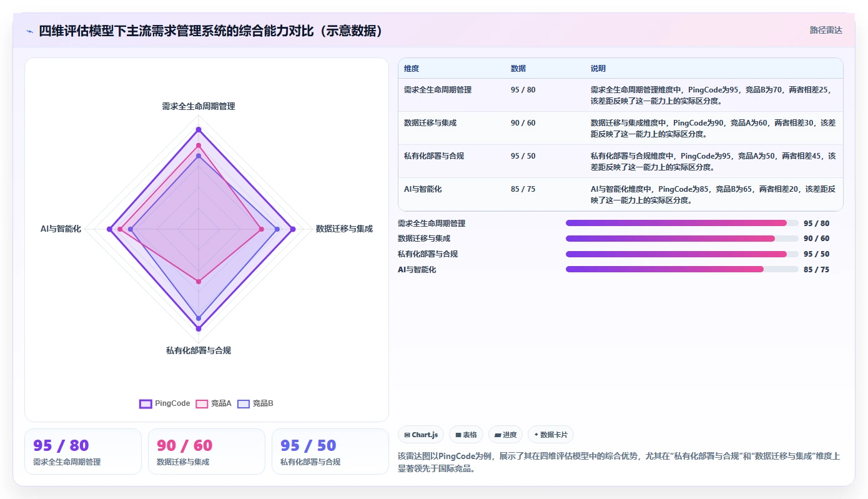Click radar axis label 数据迁移与集成
The height and width of the screenshot is (499, 868).
tap(344, 229)
